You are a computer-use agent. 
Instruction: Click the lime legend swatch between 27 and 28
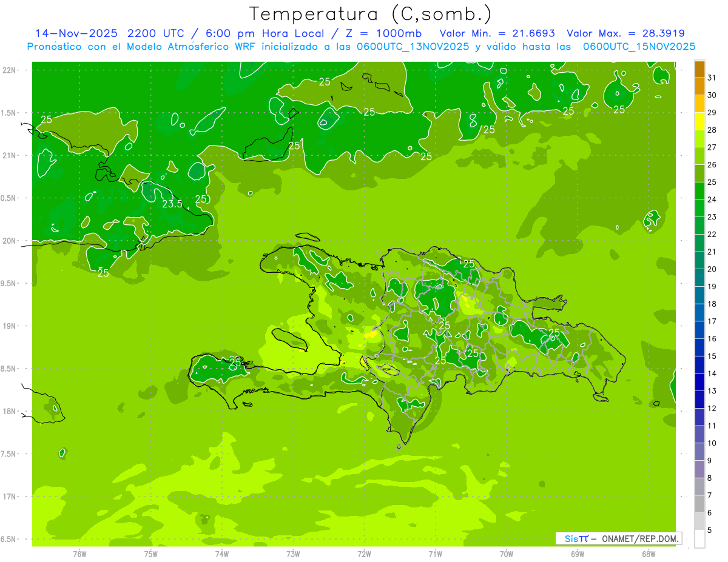click(x=699, y=139)
